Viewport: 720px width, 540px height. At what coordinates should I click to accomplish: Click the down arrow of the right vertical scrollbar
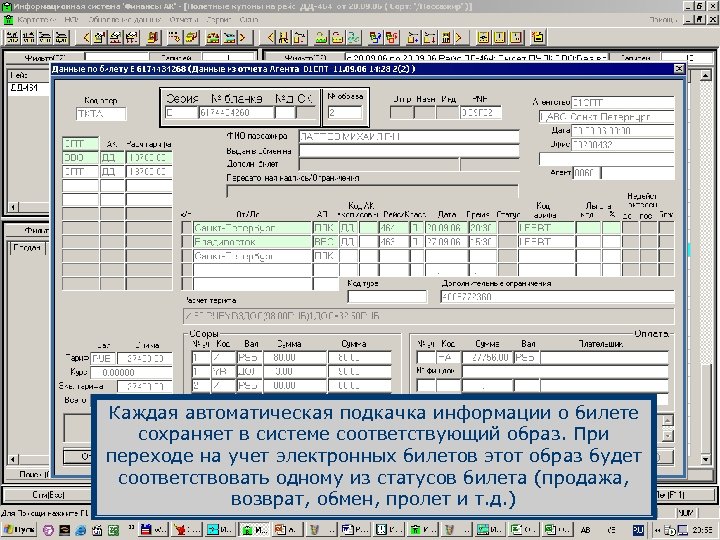706,459
